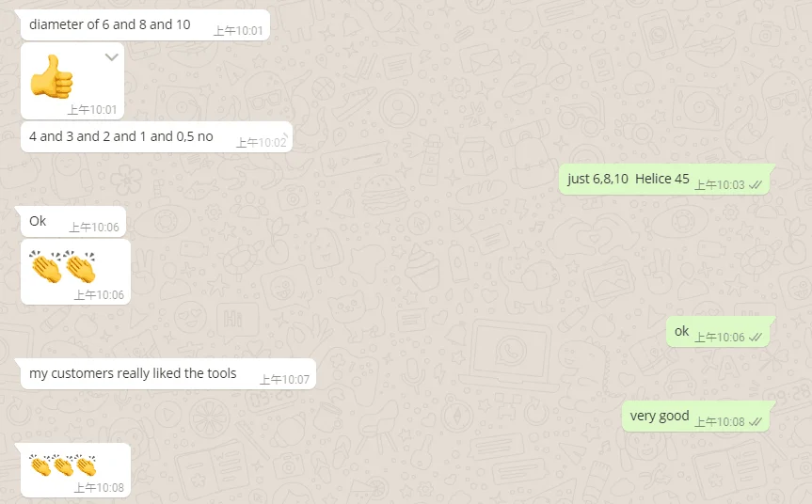Click the 'just 6,8,10 Helice 45' sent bubble

pos(664,179)
